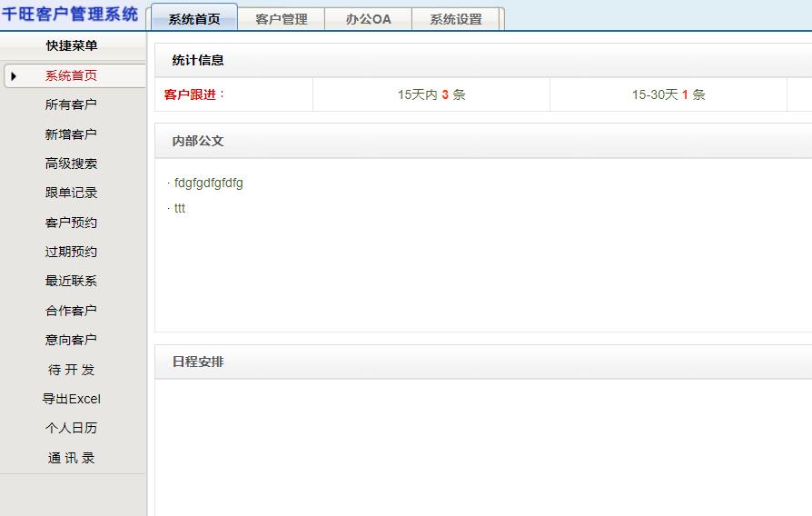Click the 15天内 3 条 follow-up count
Viewport: 812px width, 516px height.
tap(431, 94)
